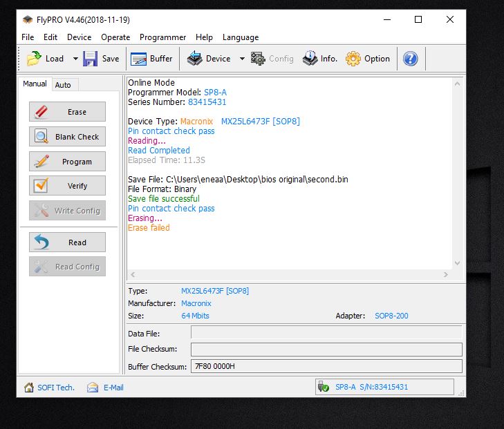The width and height of the screenshot is (504, 429).
Task: Click the 'Erase failed' log line
Action: (149, 228)
